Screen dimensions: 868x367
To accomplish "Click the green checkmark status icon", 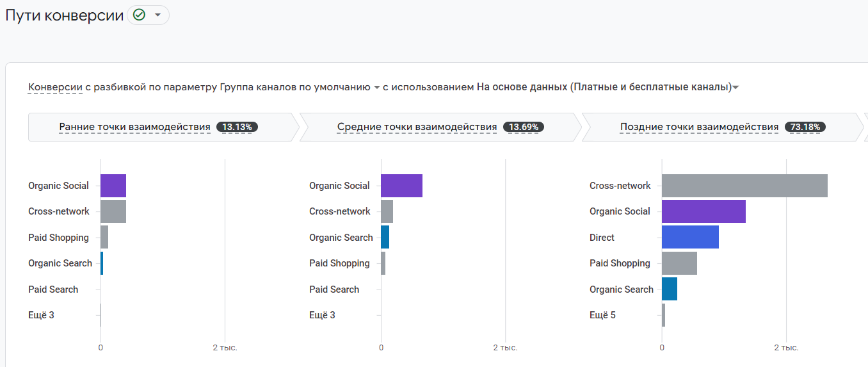I will [139, 15].
